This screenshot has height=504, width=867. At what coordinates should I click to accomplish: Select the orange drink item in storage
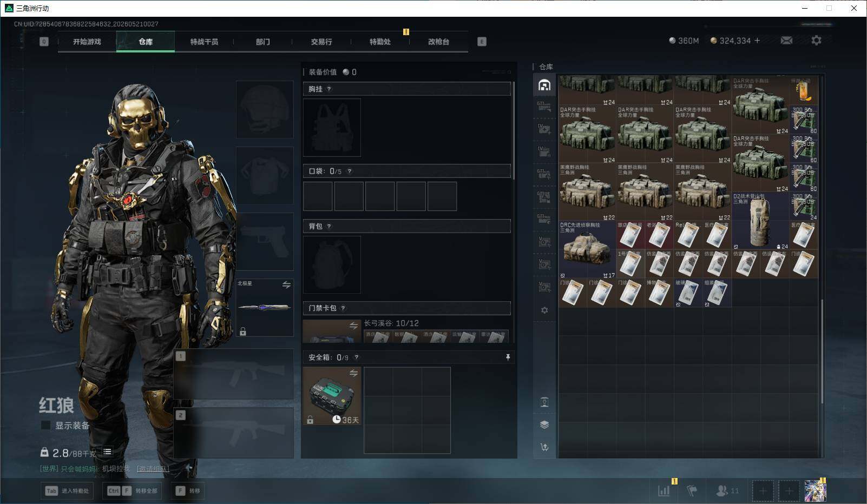tap(804, 90)
